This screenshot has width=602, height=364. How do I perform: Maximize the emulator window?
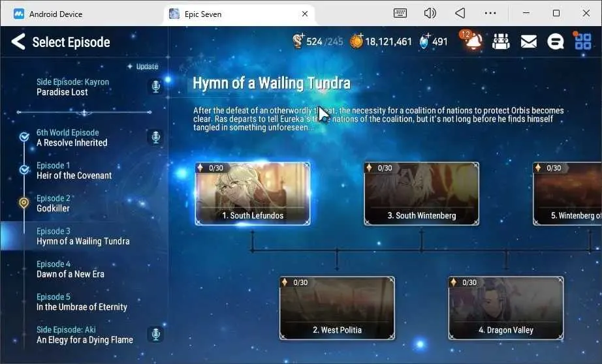[x=556, y=14]
